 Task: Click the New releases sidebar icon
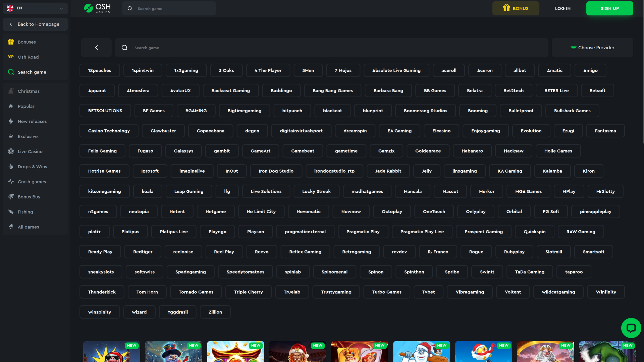[x=11, y=121]
